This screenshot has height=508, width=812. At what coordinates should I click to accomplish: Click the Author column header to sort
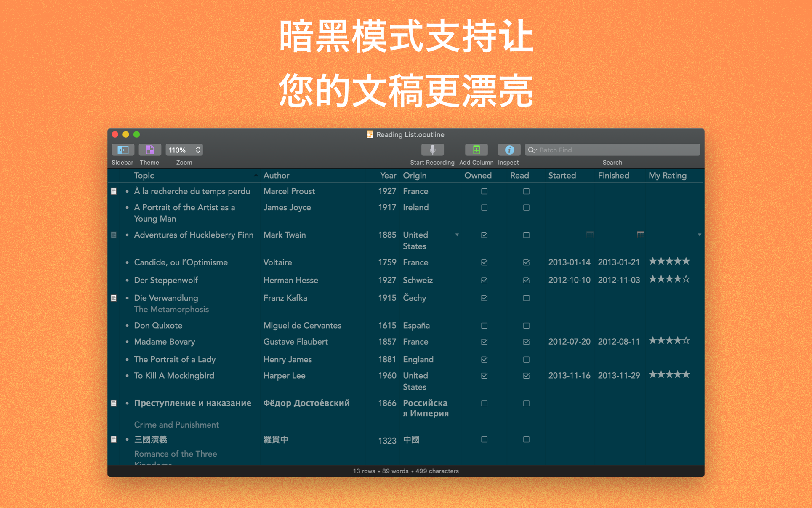[276, 176]
